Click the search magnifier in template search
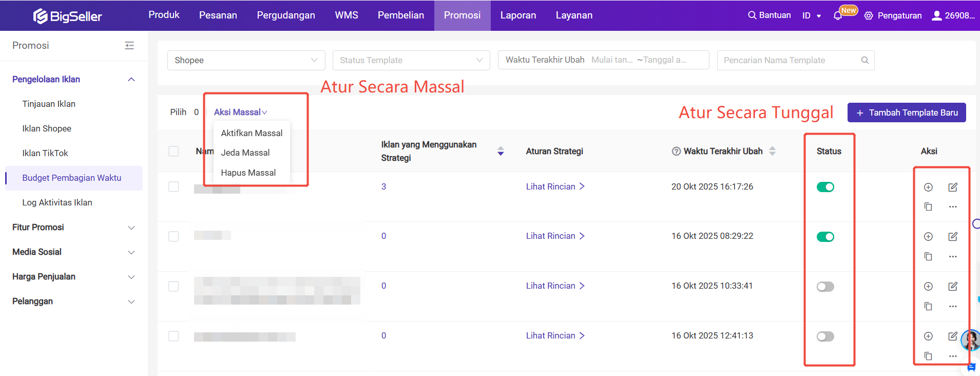Viewport: 980px width, 376px height. click(x=864, y=60)
